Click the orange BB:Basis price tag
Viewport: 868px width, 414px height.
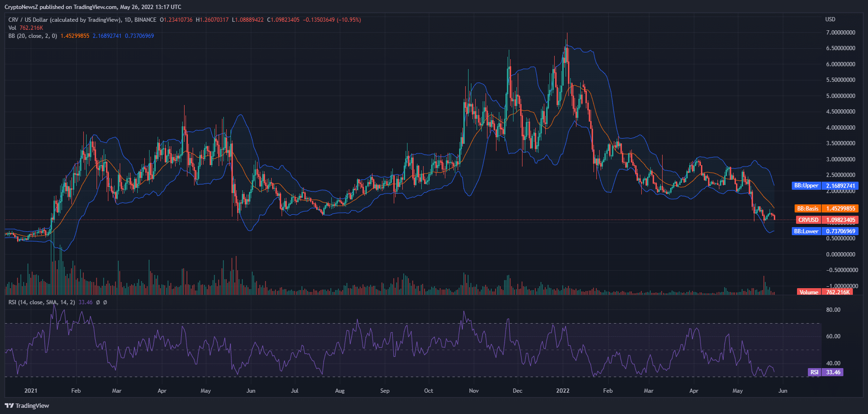(826, 209)
